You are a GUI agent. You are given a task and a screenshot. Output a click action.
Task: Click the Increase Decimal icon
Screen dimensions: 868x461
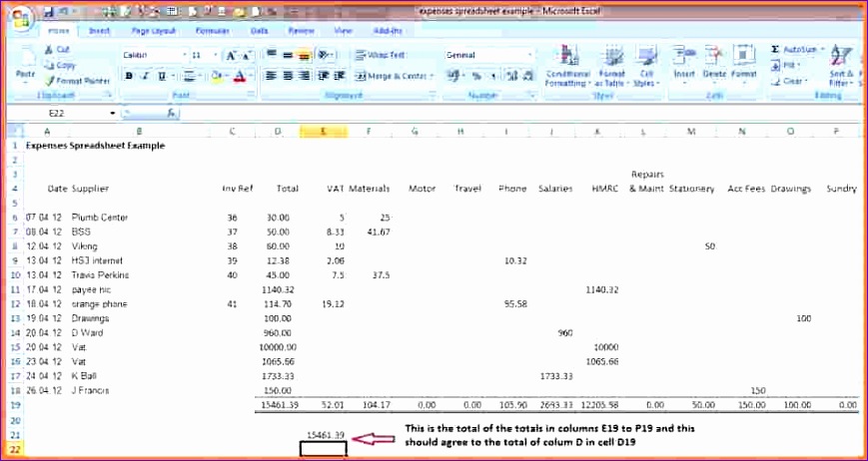tap(512, 76)
